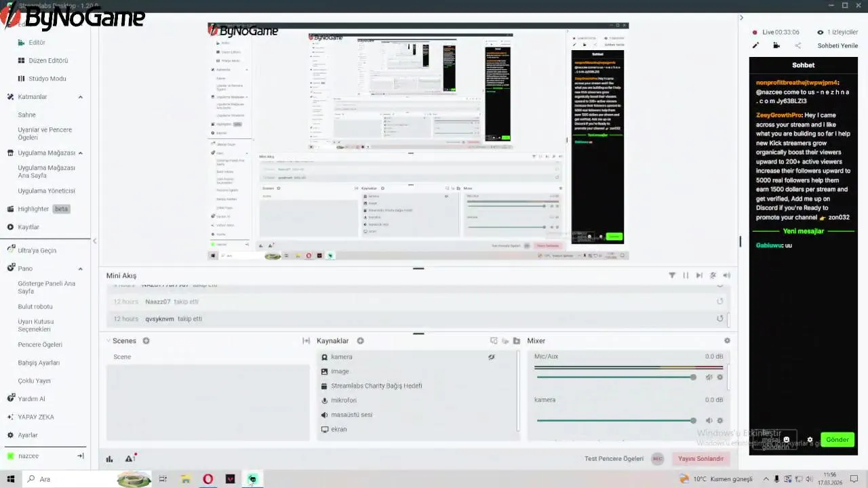Refresh chat with Sohbeti Yenile
This screenshot has width=868, height=488.
click(x=837, y=45)
